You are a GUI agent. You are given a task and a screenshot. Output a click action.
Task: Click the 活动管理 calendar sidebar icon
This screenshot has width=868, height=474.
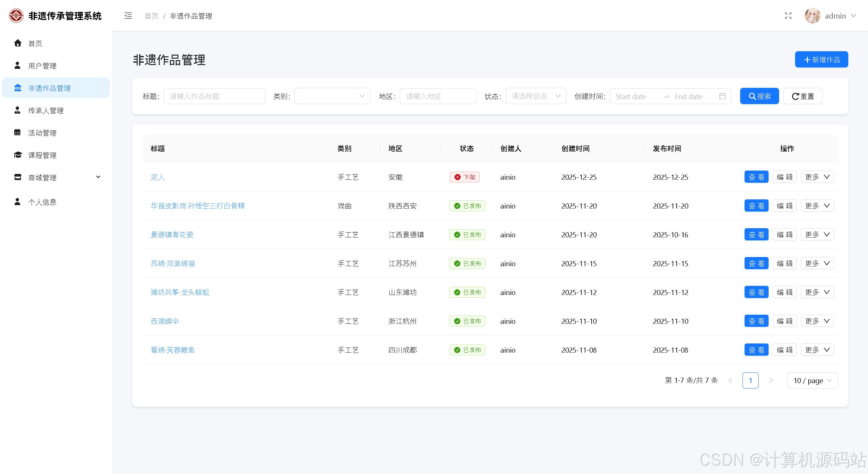(x=18, y=133)
